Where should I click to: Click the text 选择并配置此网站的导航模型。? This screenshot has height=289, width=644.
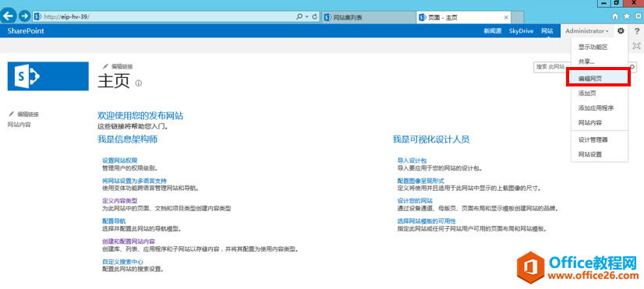(142, 229)
